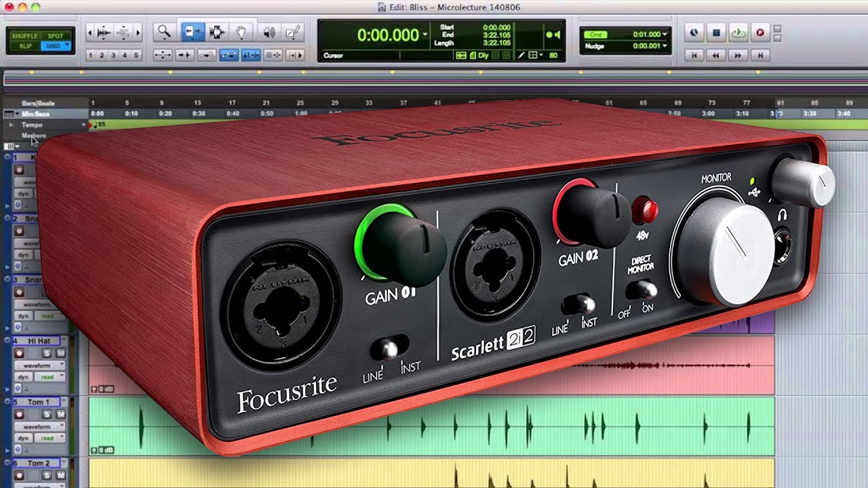Recall zoom preset 5

tap(137, 55)
